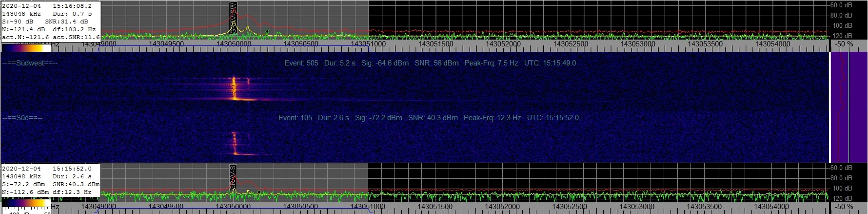Click the green dot marker in top spectrum

click(x=267, y=32)
